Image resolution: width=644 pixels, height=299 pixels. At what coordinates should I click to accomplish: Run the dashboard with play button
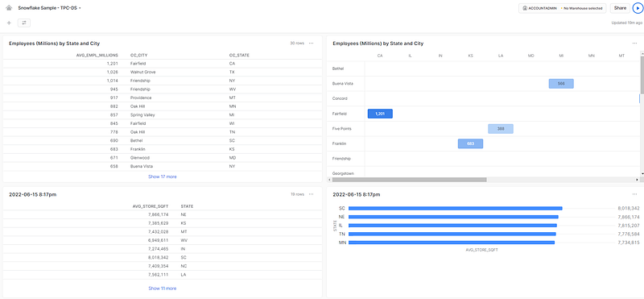point(638,8)
